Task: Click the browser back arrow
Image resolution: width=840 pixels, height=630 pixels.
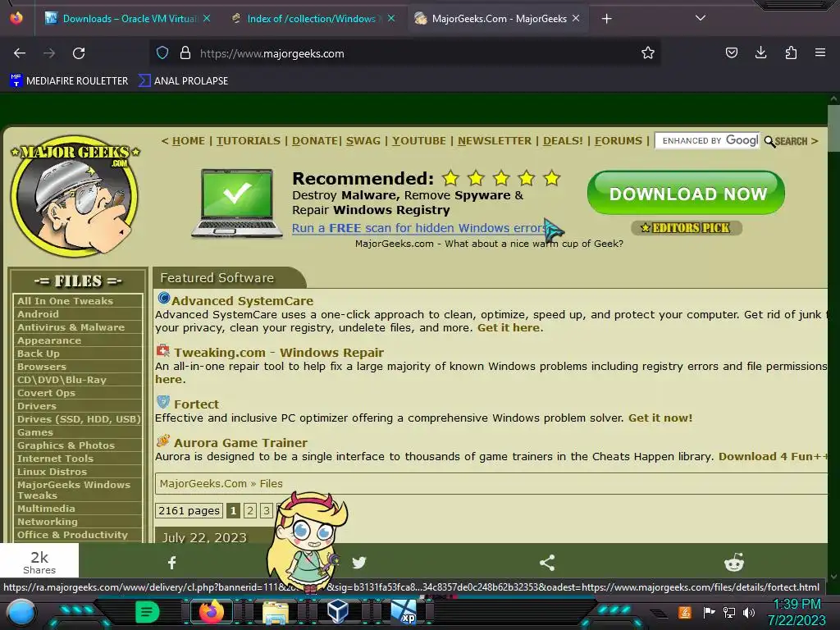Action: click(20, 53)
